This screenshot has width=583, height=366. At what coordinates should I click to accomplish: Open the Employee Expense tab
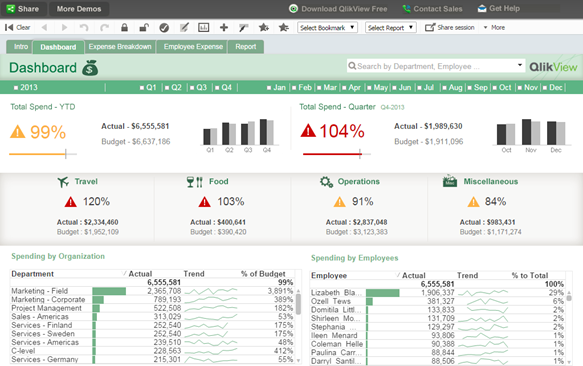(x=193, y=47)
